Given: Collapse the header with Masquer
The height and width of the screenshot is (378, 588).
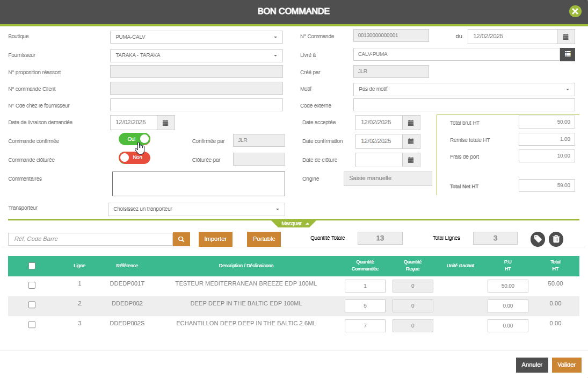Looking at the screenshot, I should 295,223.
